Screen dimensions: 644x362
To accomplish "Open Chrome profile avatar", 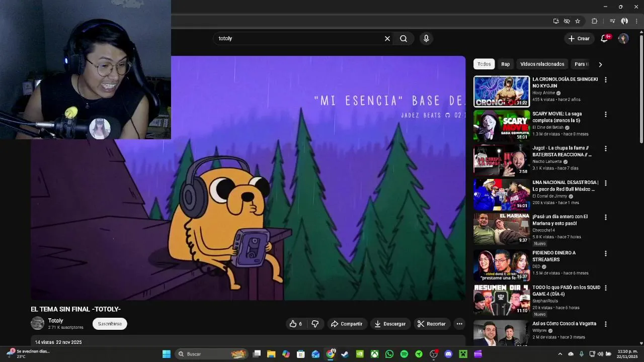I will pyautogui.click(x=624, y=21).
